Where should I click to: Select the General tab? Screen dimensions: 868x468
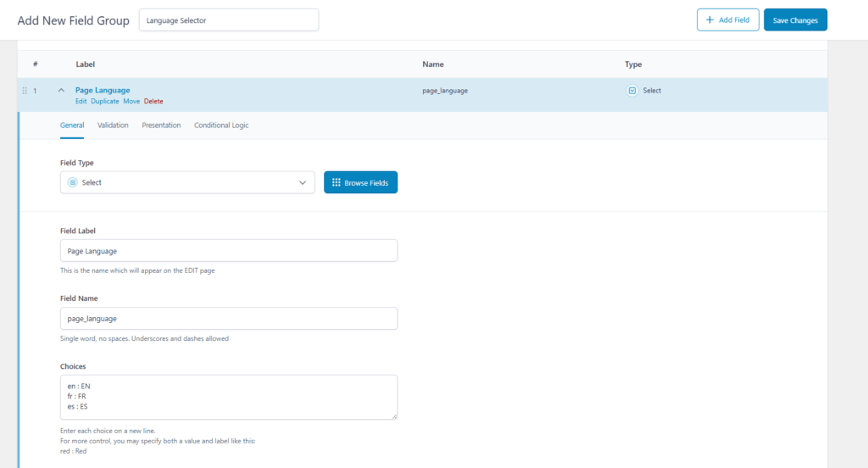72,125
